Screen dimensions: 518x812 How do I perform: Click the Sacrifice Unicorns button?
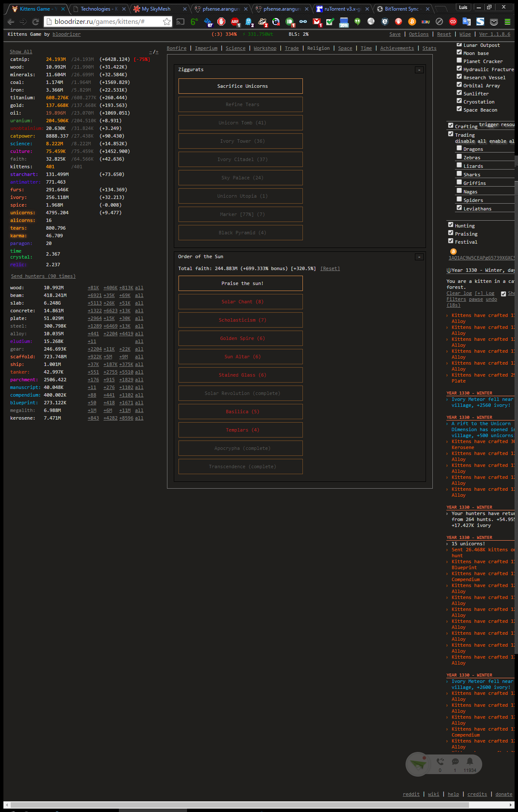click(x=241, y=86)
